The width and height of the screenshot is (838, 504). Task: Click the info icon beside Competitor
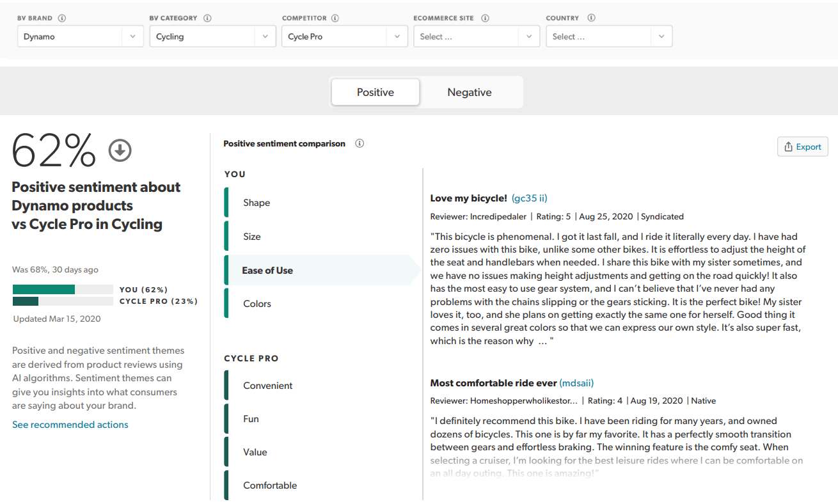pos(335,18)
